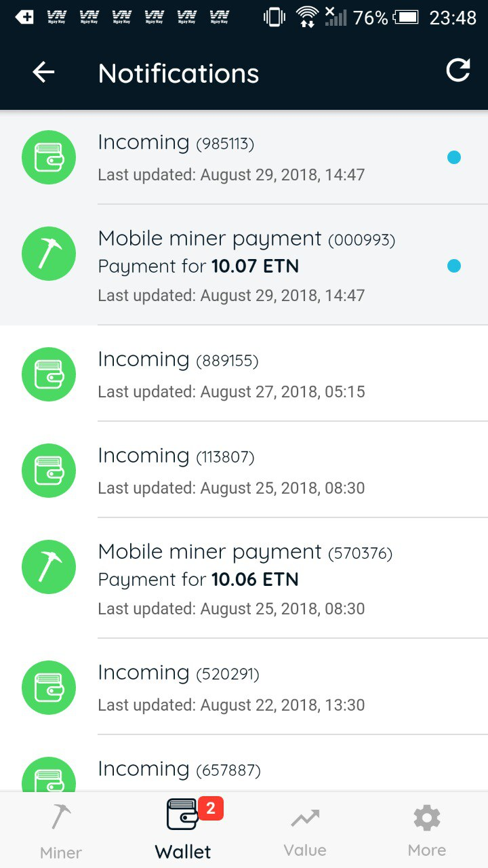Refresh the notifications list

[457, 71]
